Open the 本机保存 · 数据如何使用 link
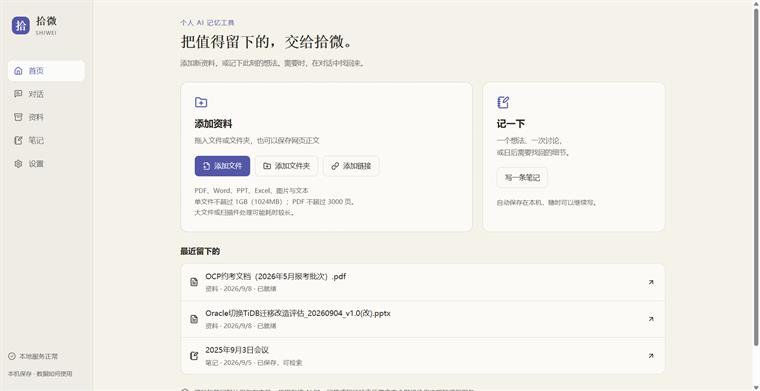Screen dimensions: 760x391 pyautogui.click(x=40, y=374)
